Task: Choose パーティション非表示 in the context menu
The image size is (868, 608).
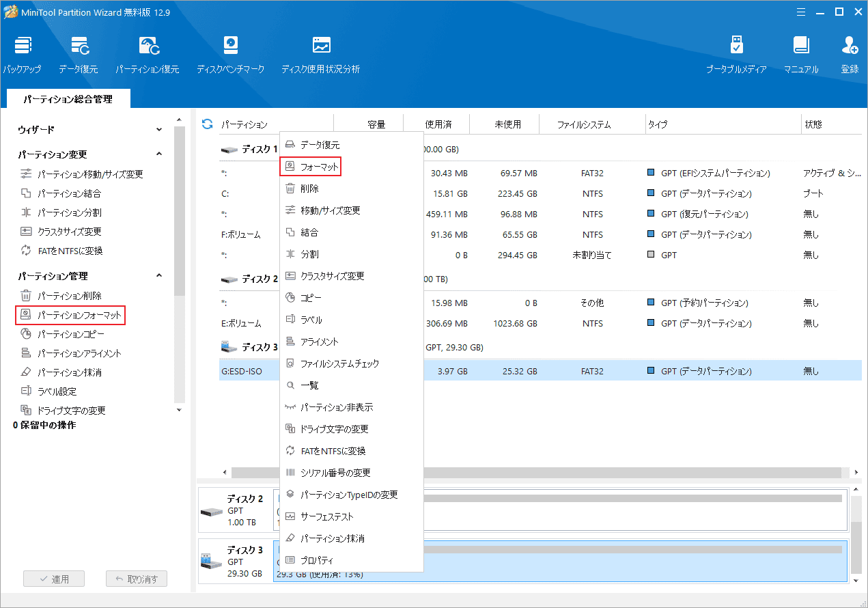Action: [352, 407]
